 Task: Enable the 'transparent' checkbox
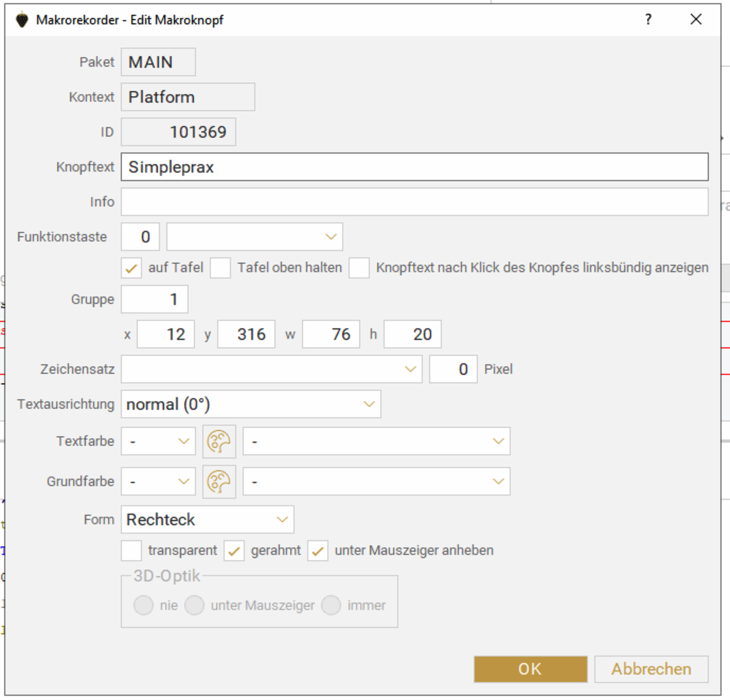[x=131, y=551]
